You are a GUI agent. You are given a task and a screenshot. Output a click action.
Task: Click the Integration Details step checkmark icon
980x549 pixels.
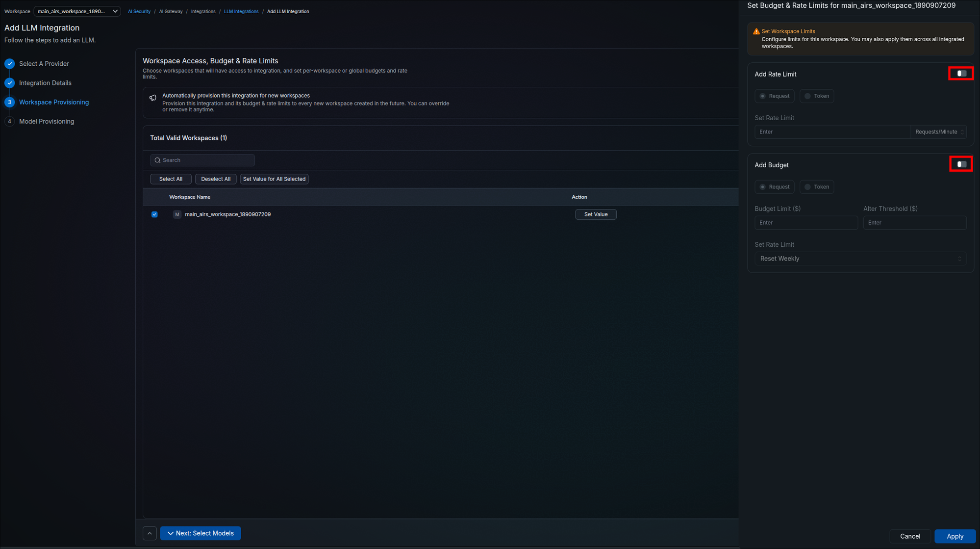[10, 83]
